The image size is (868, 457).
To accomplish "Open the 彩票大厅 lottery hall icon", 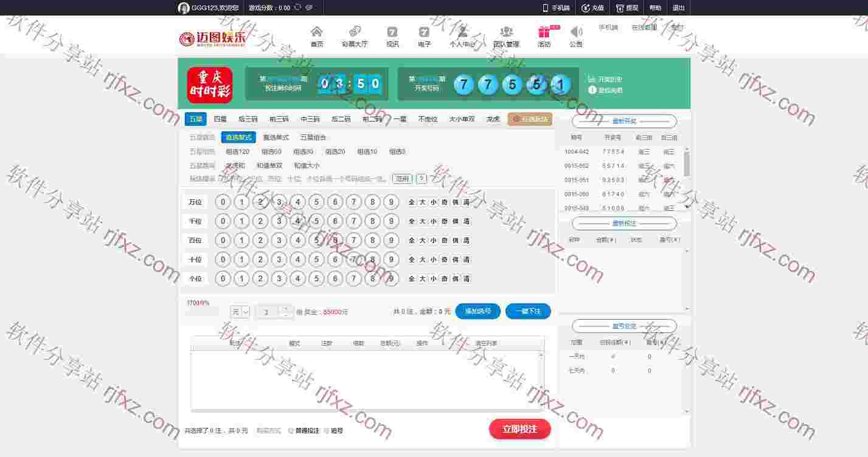I will (355, 32).
